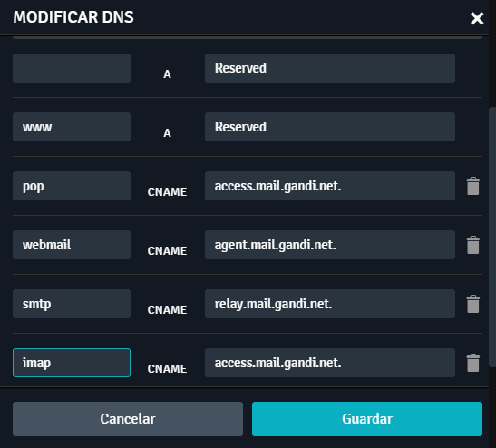Screen dimensions: 496x448
Task: Edit pop record value access.mail.gandi.net.
Action: (x=330, y=186)
